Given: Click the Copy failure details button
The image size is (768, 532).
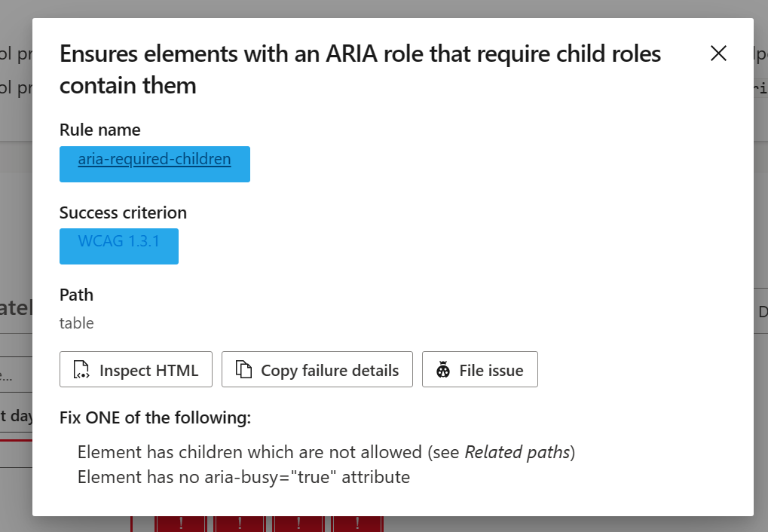Looking at the screenshot, I should click(x=317, y=369).
